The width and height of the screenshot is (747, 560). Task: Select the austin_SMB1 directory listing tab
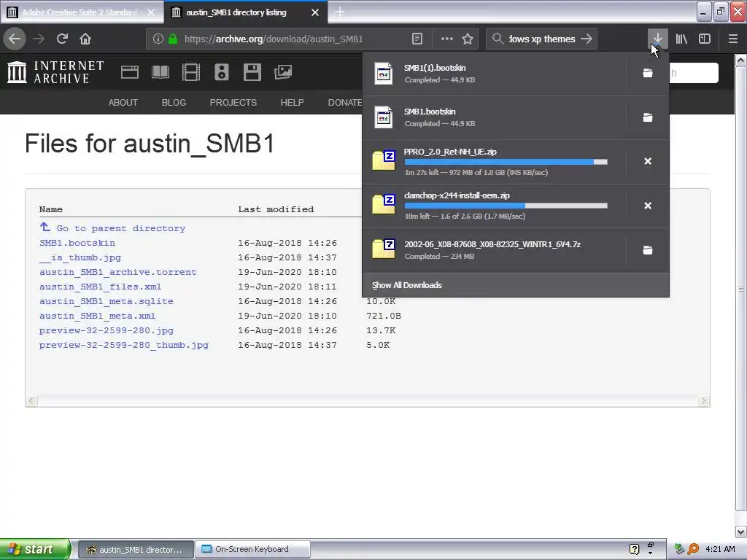245,12
